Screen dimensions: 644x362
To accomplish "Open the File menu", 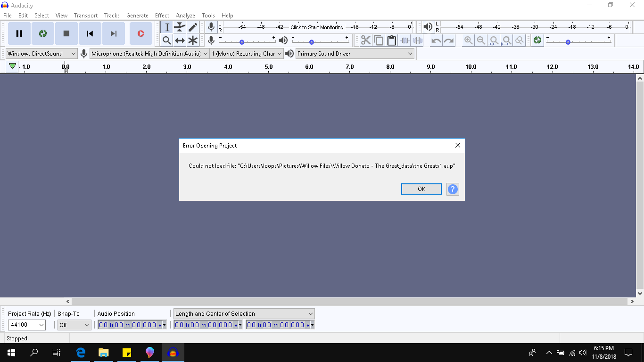I will tap(8, 16).
